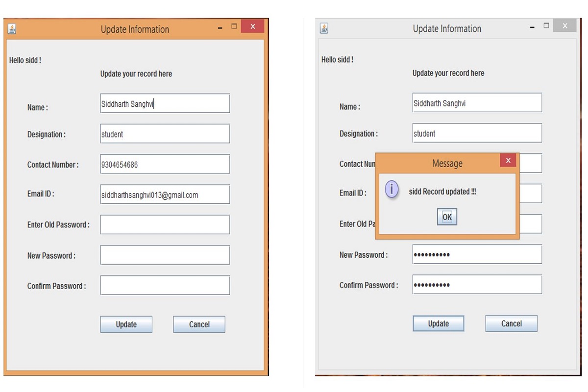
Task: Maximize the right Update Information window
Action: [546, 26]
